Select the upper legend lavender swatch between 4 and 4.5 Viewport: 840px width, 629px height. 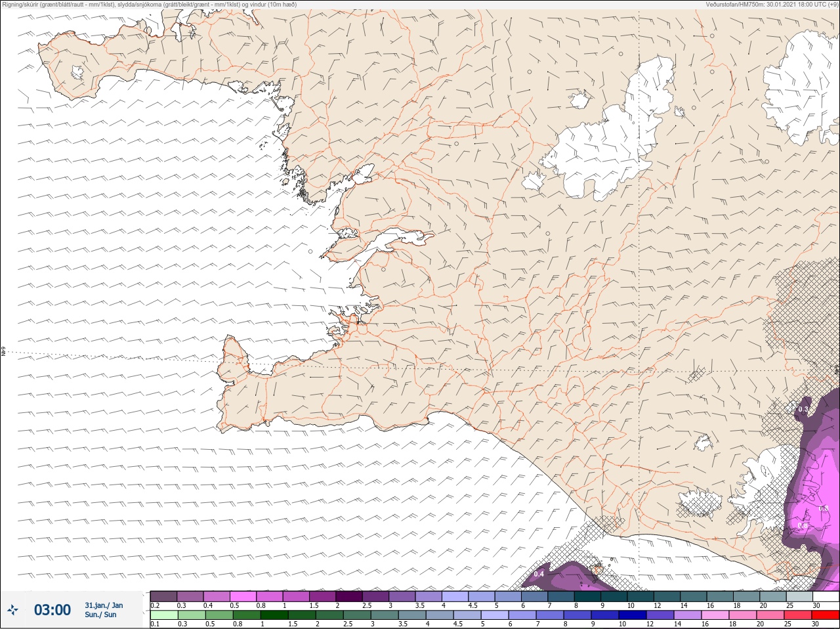[x=455, y=596]
